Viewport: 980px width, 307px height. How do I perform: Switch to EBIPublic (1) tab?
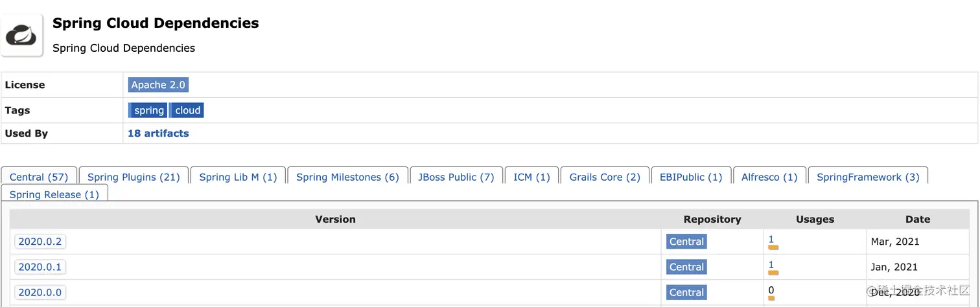(x=691, y=177)
